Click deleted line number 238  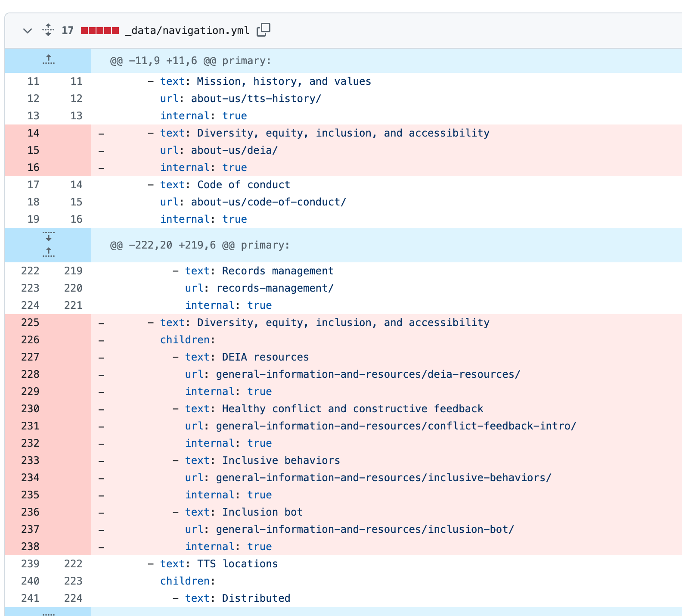(30, 547)
